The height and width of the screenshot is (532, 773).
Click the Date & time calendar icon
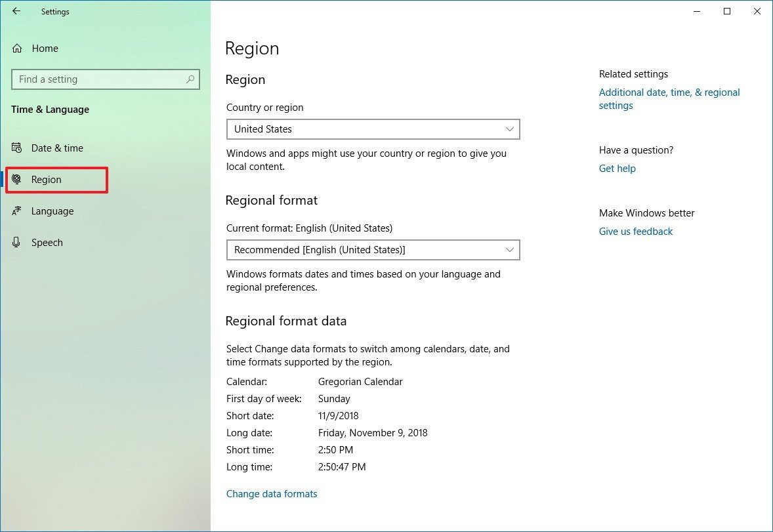pos(17,148)
